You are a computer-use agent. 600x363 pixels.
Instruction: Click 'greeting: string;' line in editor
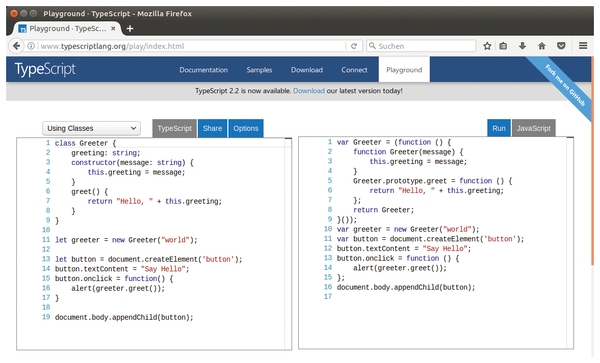coord(106,153)
